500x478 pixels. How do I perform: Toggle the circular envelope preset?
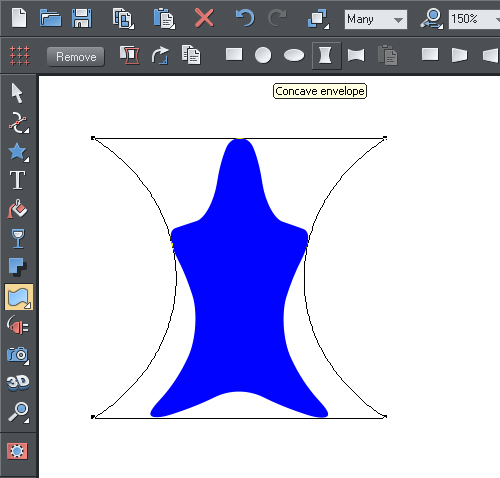(x=263, y=55)
